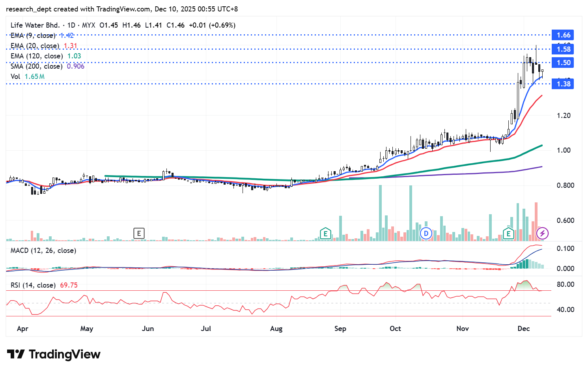This screenshot has height=372, width=588.
Task: Select the 1.66 price level label
Action: tap(563, 35)
